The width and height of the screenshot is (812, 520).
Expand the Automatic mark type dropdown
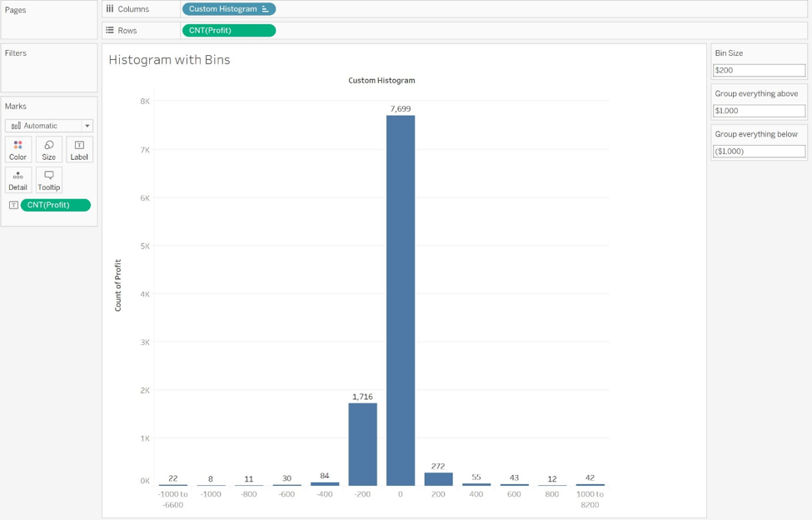point(87,125)
